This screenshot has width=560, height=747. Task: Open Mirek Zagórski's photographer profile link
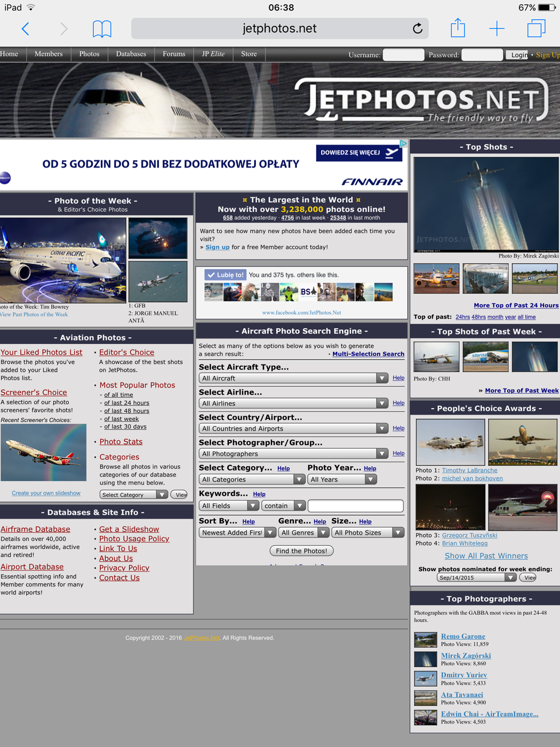(466, 656)
